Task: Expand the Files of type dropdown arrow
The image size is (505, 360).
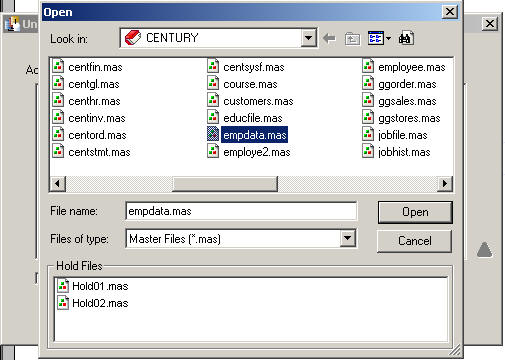Action: tap(348, 238)
